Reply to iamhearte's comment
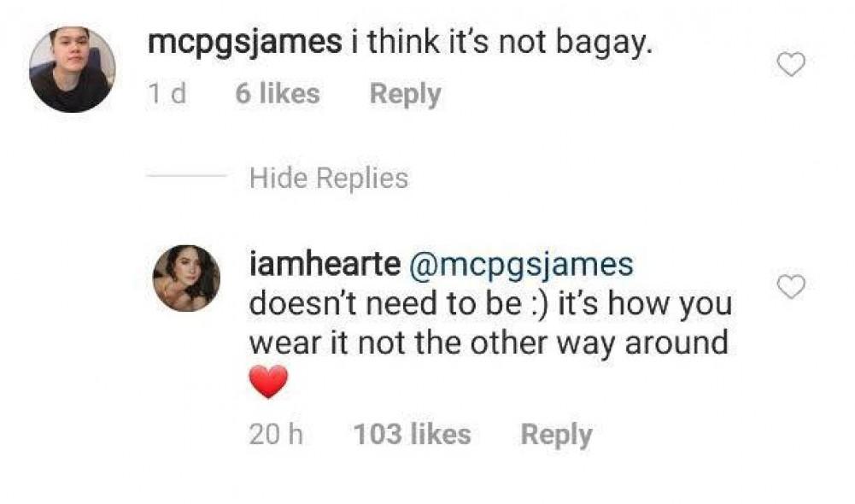855x504 pixels. click(x=556, y=435)
